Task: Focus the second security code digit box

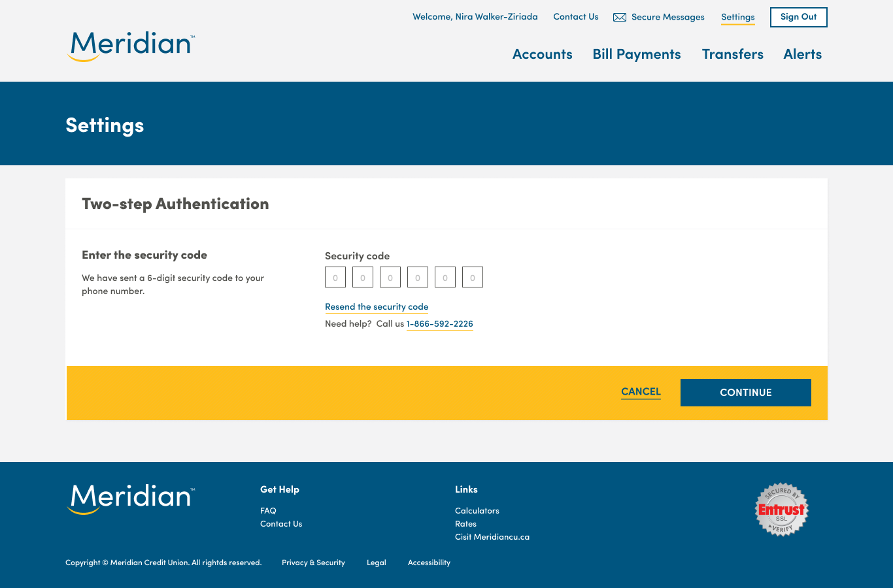Action: pyautogui.click(x=363, y=277)
